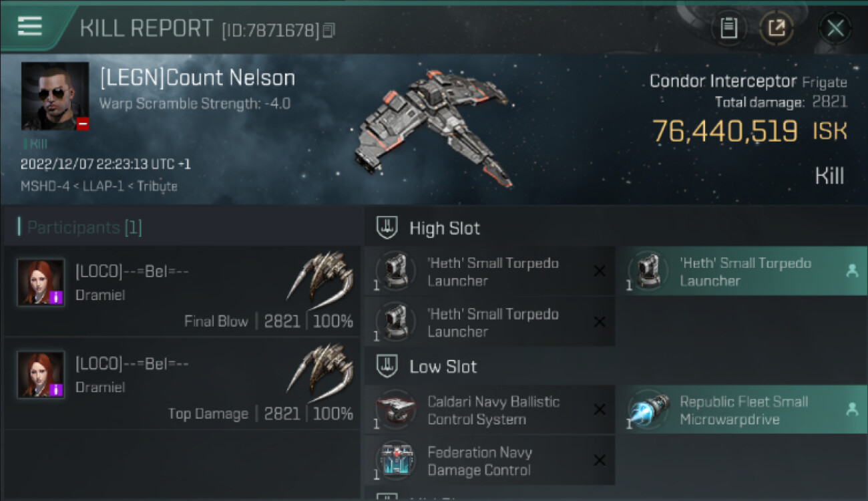Inspect the Top Damage Dramiel ship icon

click(x=319, y=368)
